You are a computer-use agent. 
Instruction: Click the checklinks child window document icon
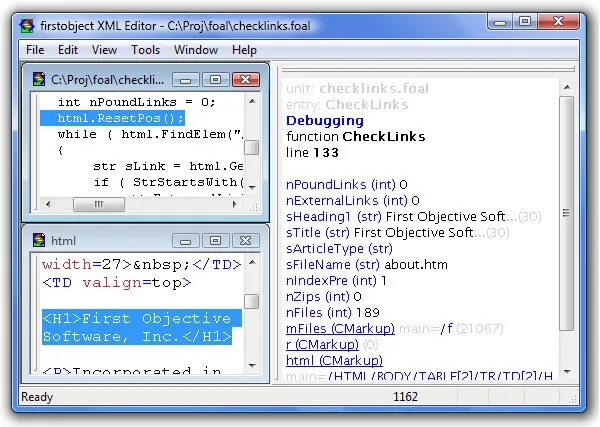tap(39, 79)
